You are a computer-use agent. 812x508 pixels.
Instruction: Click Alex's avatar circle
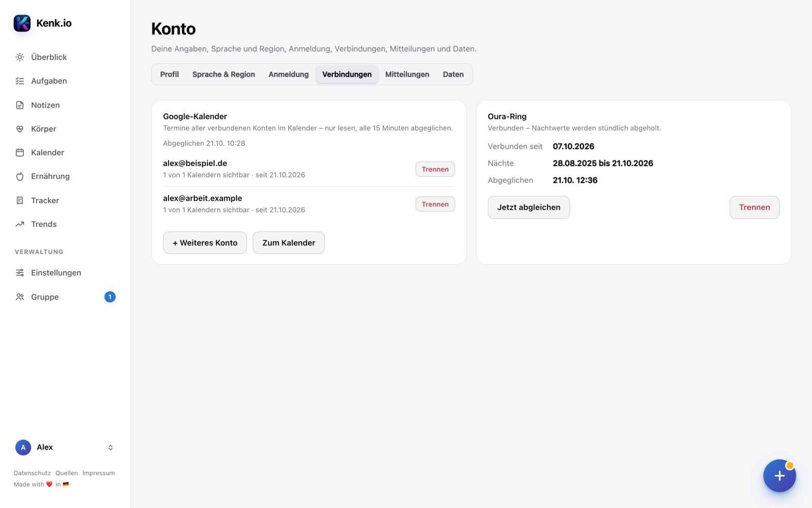pos(23,448)
